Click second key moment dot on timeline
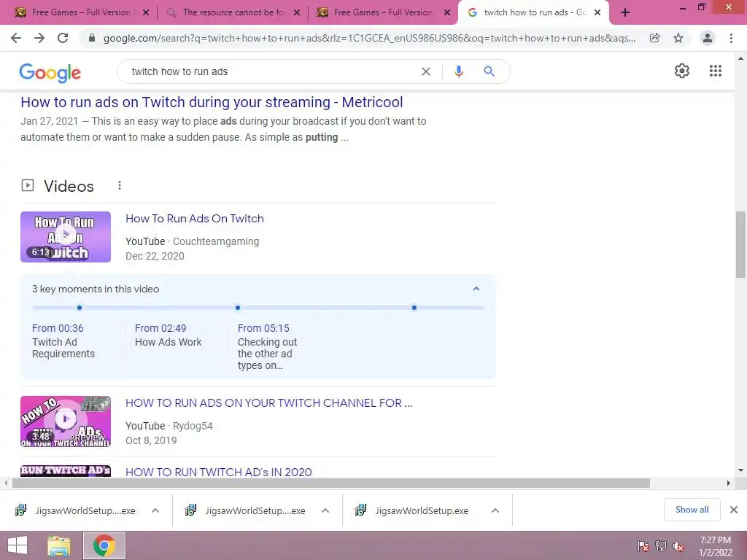Screen dimensions: 747x560 tap(238, 308)
